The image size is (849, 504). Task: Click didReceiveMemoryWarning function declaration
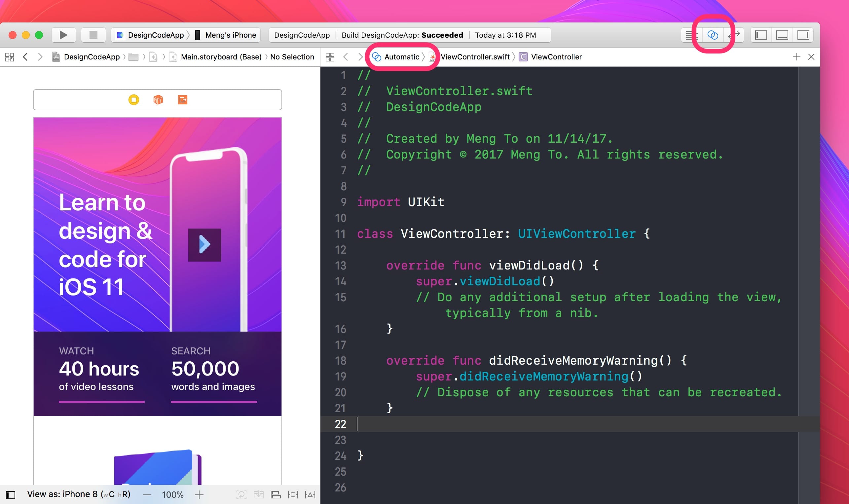[x=536, y=361]
